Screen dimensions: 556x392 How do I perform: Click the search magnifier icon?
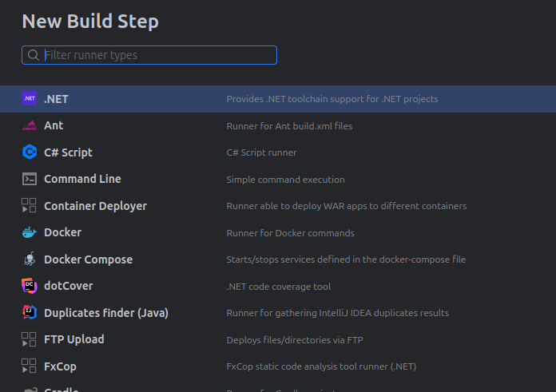[34, 55]
